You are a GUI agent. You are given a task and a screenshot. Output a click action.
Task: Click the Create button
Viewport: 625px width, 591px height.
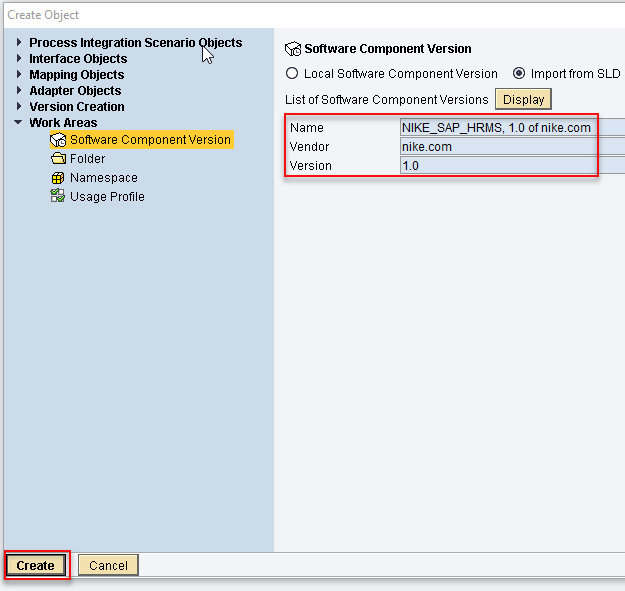pos(35,565)
